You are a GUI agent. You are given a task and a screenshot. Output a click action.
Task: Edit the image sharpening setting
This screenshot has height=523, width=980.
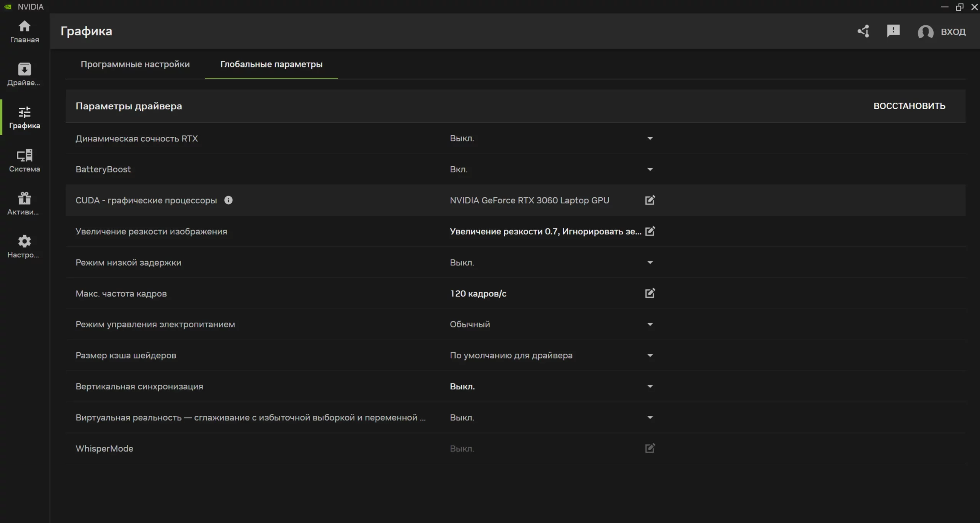650,231
